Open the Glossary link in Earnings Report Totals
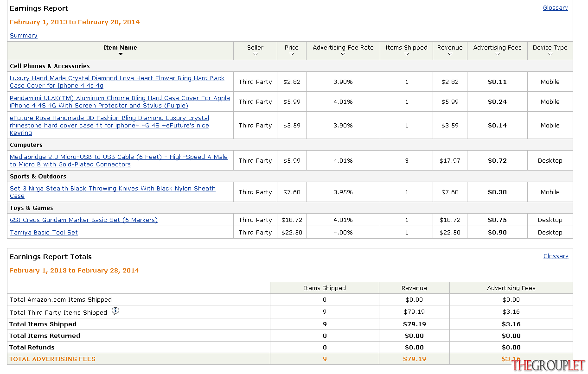Viewport: 588px width, 374px height. [x=556, y=256]
